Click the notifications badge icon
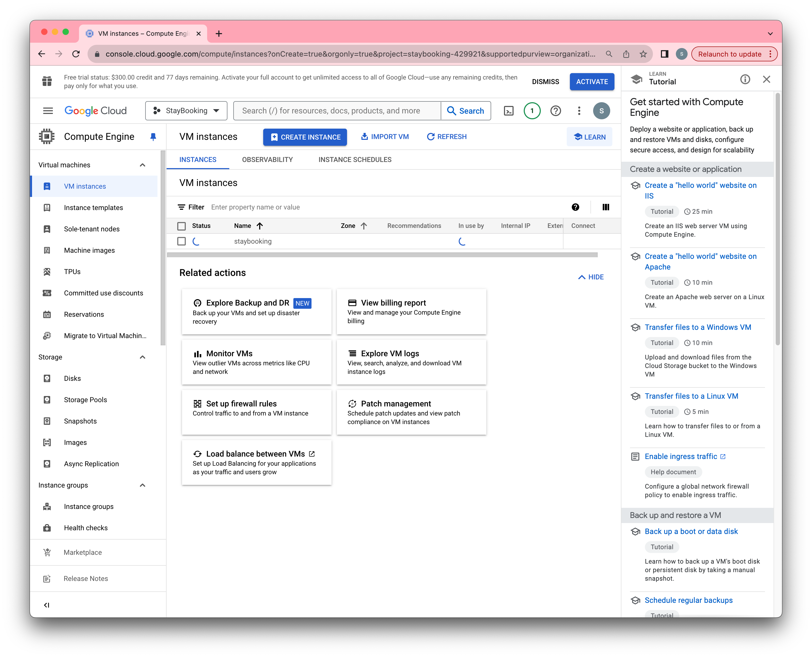Screen dimensions: 812x657 click(x=532, y=111)
